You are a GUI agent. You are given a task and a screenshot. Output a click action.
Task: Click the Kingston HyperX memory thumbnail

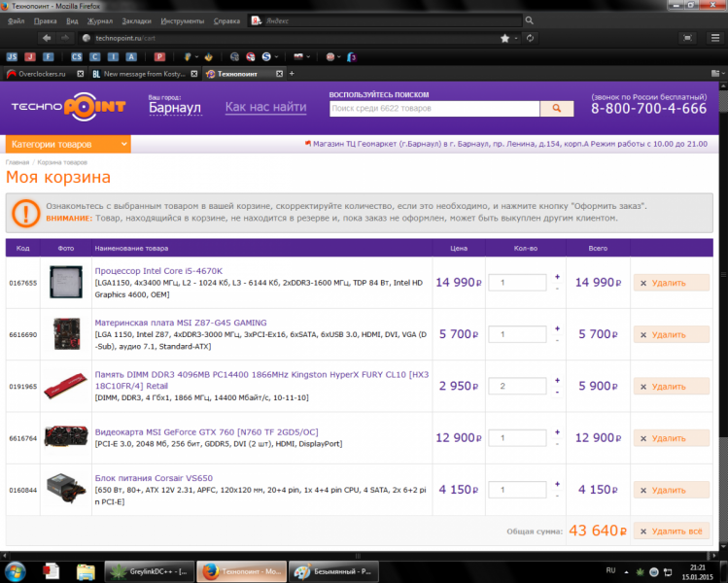[x=66, y=386]
